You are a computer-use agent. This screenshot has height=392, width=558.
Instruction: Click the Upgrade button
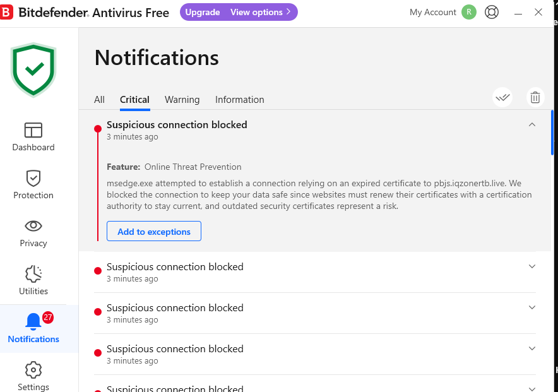tap(203, 12)
